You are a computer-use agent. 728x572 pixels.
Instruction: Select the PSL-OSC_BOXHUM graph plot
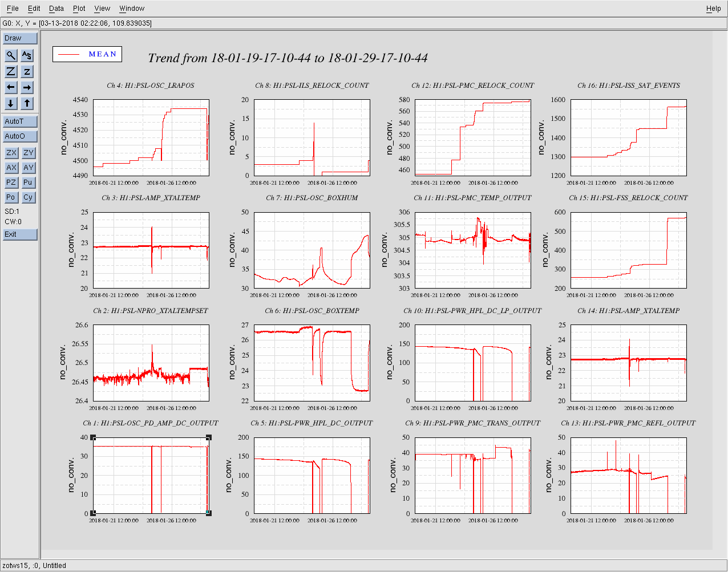click(x=312, y=250)
